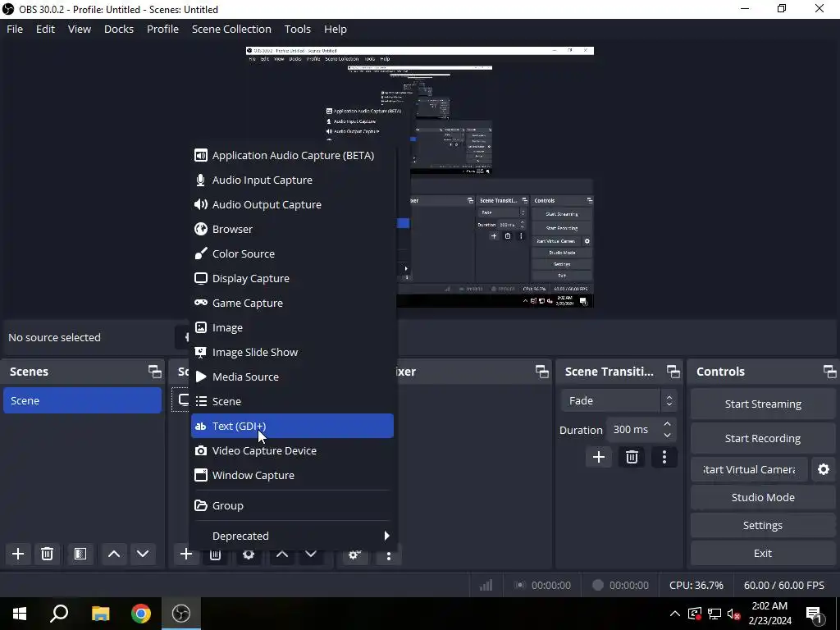Click add source plus button
The width and height of the screenshot is (840, 630).
[x=186, y=554]
